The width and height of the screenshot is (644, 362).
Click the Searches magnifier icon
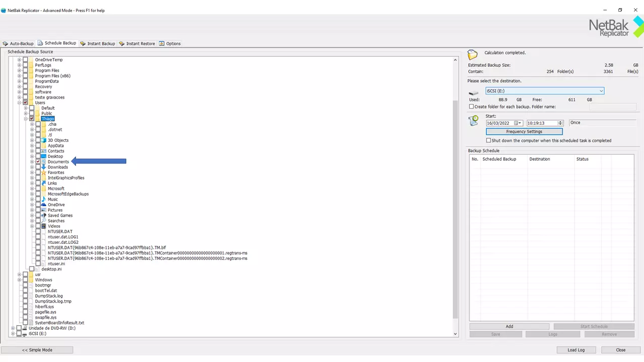[44, 221]
